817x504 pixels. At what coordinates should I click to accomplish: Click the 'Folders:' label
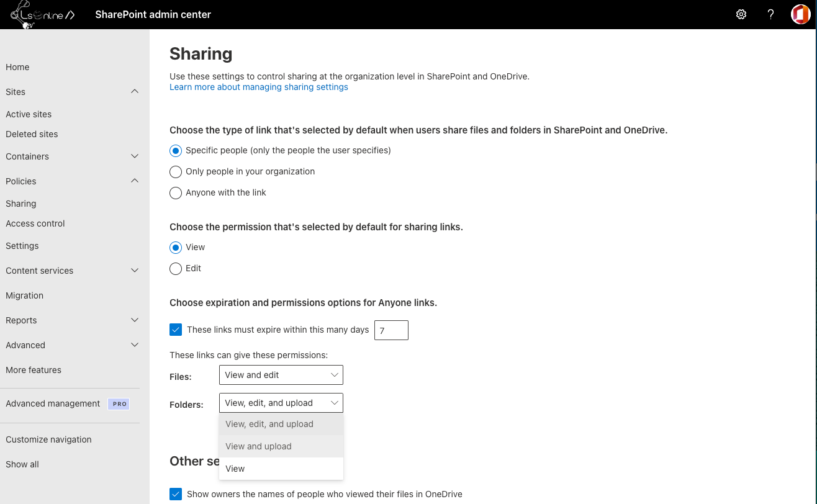(186, 405)
